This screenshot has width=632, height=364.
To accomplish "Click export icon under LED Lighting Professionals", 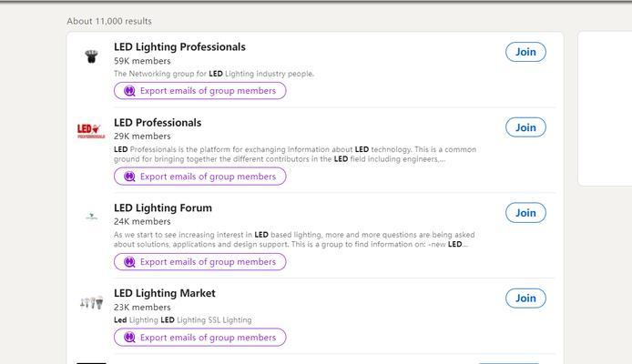I will pyautogui.click(x=129, y=91).
